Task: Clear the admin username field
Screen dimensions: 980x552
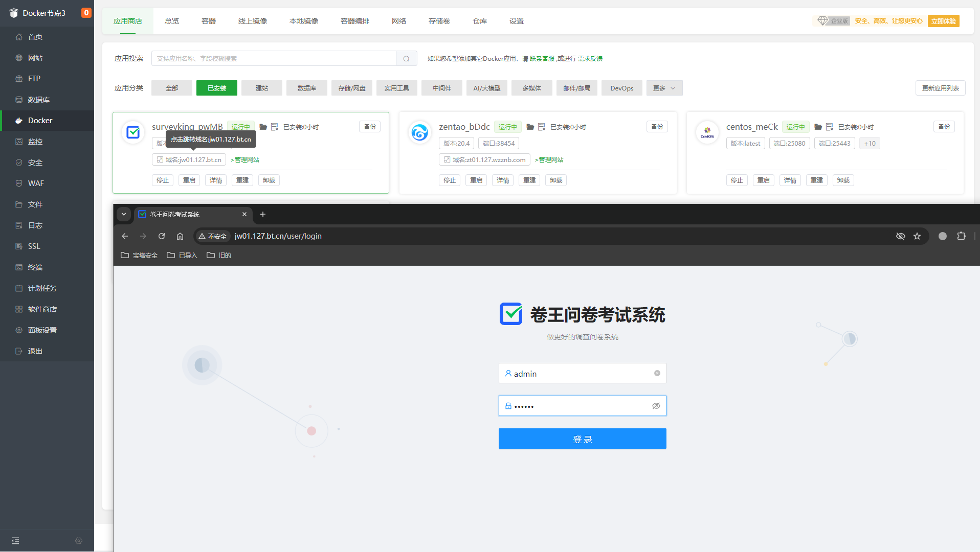Action: tap(657, 373)
